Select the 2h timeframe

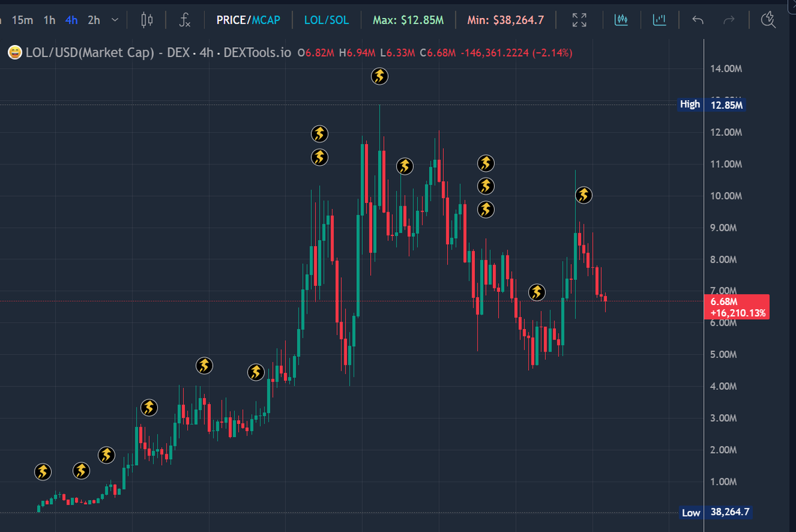point(94,20)
